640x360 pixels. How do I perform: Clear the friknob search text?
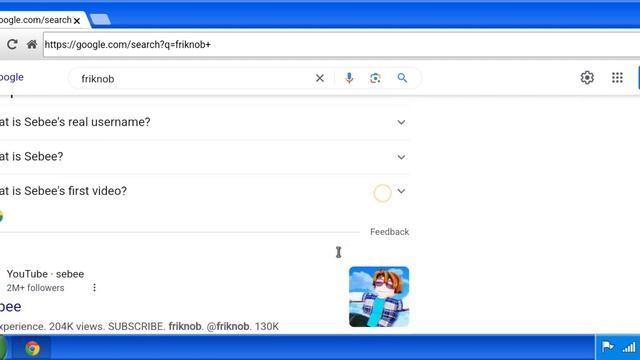320,78
